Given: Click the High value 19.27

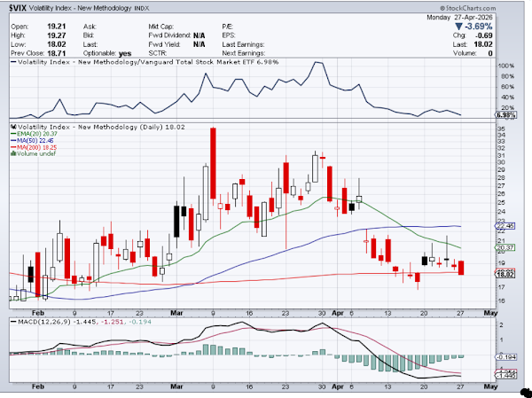Looking at the screenshot, I should [x=57, y=35].
